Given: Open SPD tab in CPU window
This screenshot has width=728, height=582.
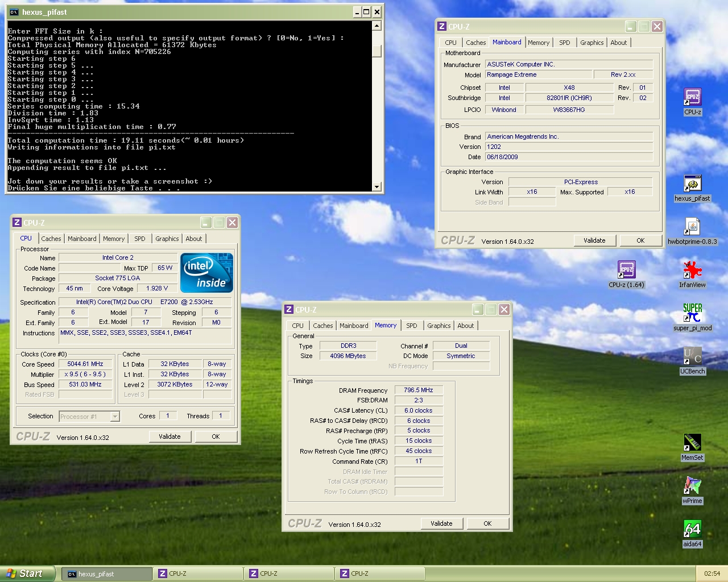Looking at the screenshot, I should pyautogui.click(x=140, y=239).
